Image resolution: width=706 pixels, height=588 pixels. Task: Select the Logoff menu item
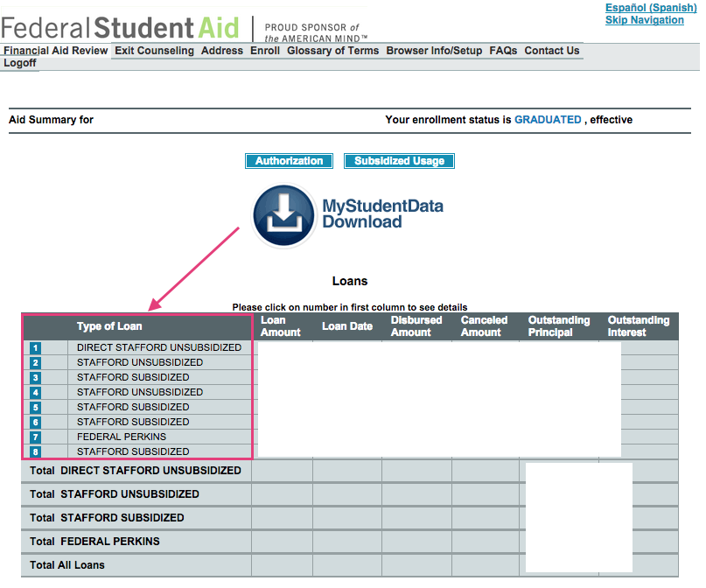pos(19,63)
